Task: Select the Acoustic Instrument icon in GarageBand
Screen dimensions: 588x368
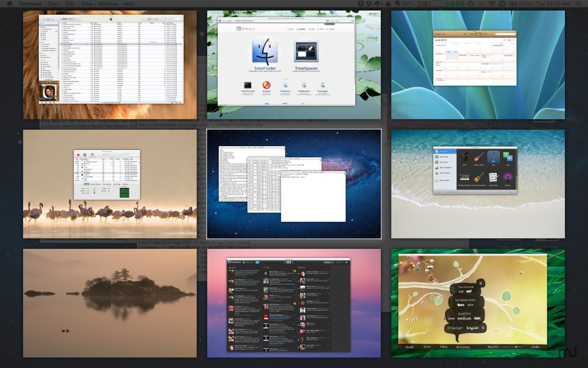Action: click(479, 178)
